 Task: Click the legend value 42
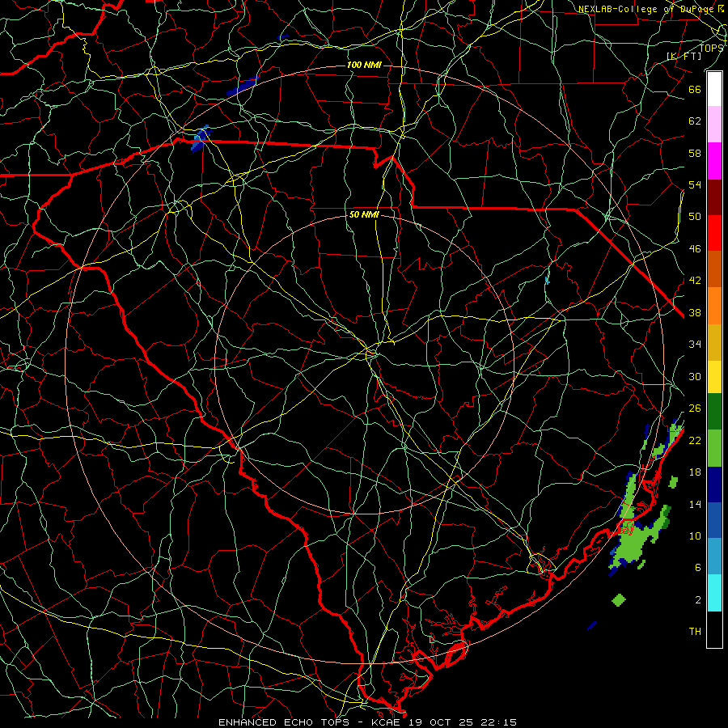[x=695, y=281]
